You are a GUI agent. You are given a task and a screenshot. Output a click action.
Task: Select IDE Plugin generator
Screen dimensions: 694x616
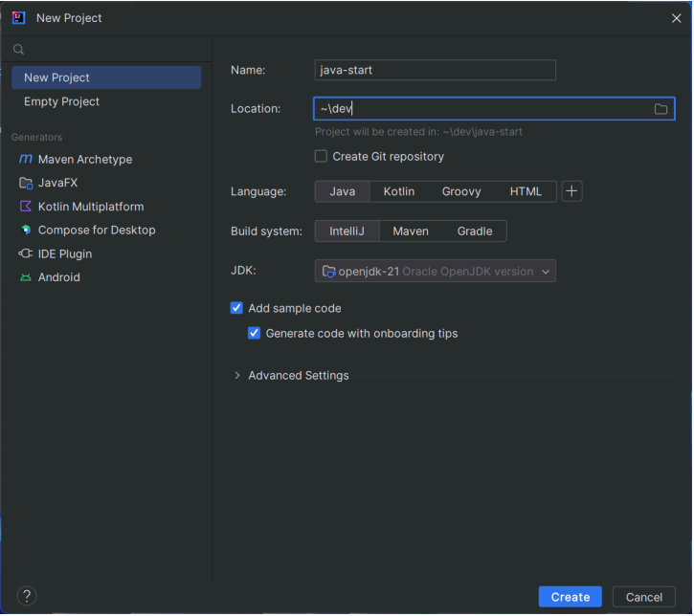coord(106,253)
